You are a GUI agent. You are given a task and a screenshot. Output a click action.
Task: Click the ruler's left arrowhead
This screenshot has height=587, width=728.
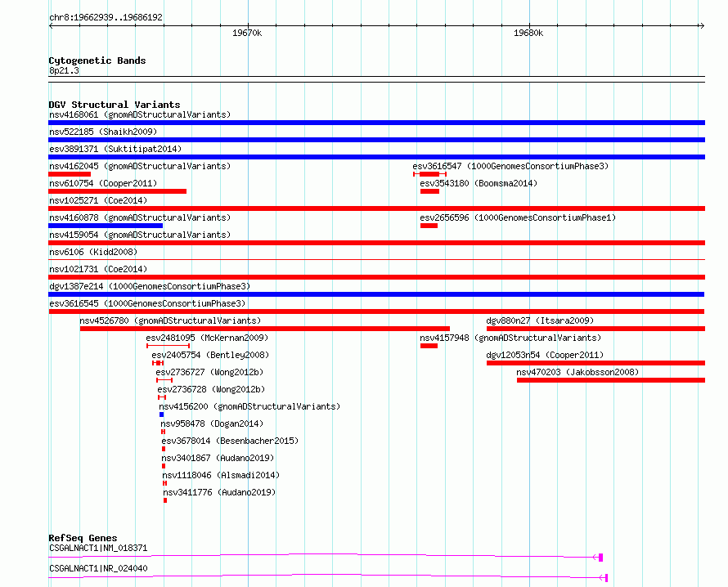tap(51, 26)
